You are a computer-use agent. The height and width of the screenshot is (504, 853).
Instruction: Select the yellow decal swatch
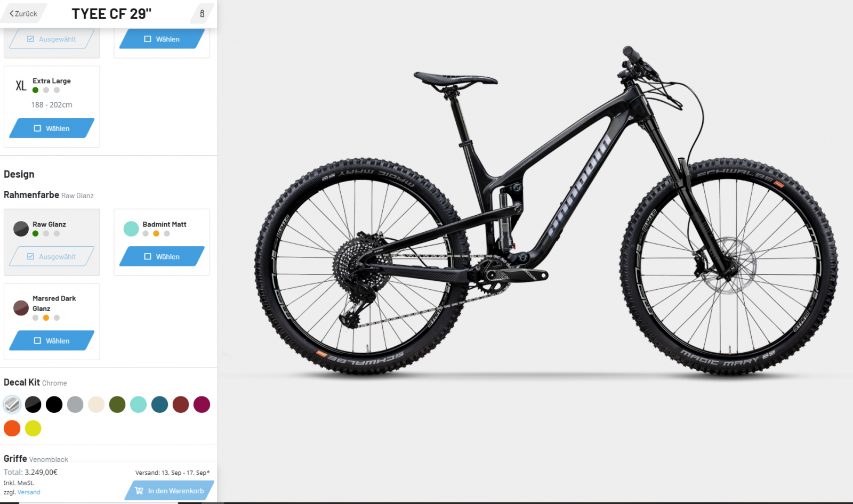33,428
